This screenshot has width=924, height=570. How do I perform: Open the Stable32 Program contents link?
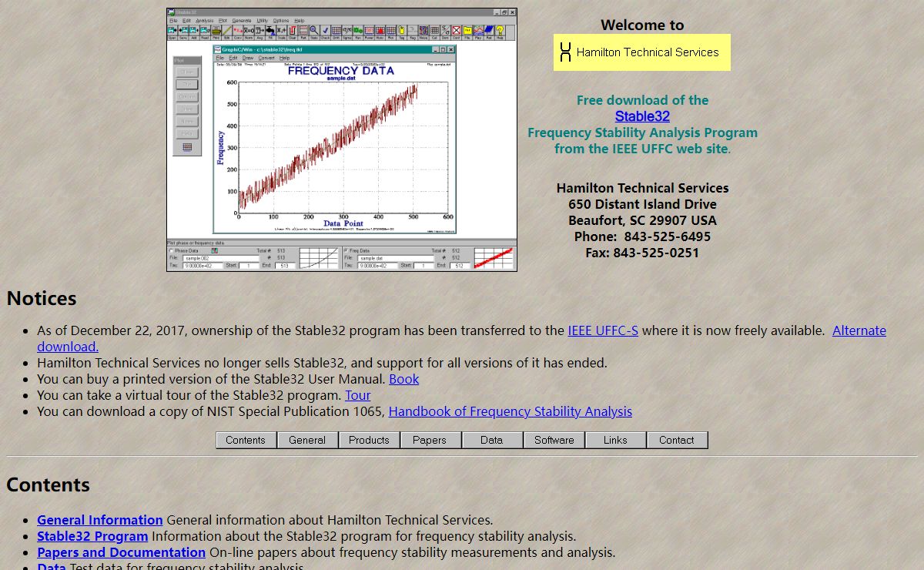tap(92, 536)
